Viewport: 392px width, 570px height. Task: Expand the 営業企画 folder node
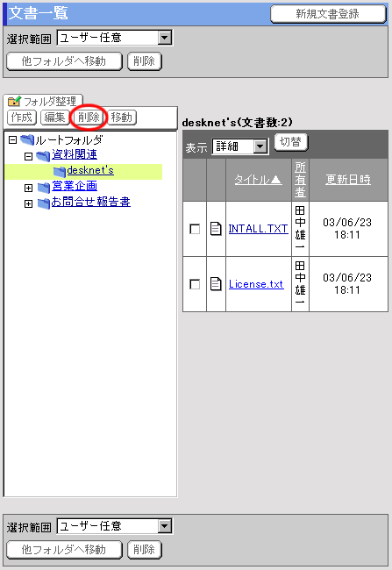28,188
